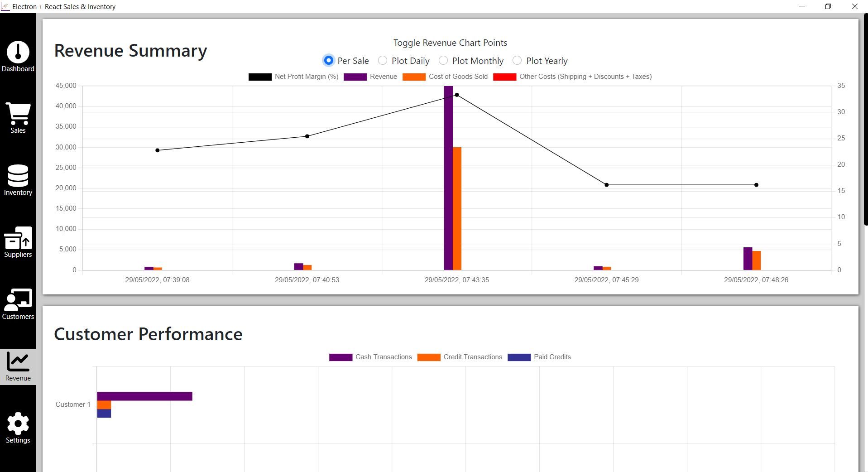868x472 pixels.
Task: Click the purple revenue bar at 07:48:26
Action: coord(748,259)
